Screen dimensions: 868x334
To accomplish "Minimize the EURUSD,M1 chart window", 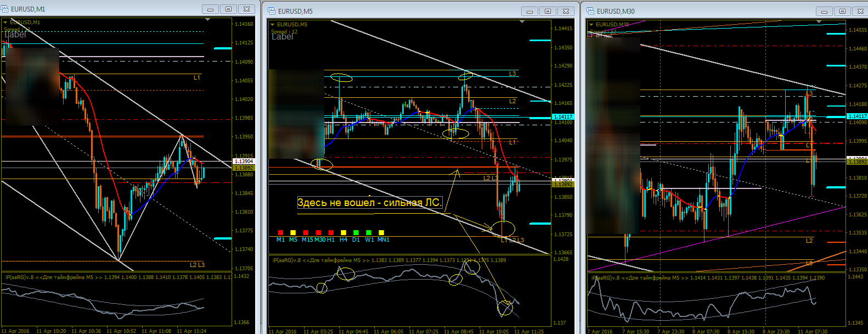I will tap(210, 9).
